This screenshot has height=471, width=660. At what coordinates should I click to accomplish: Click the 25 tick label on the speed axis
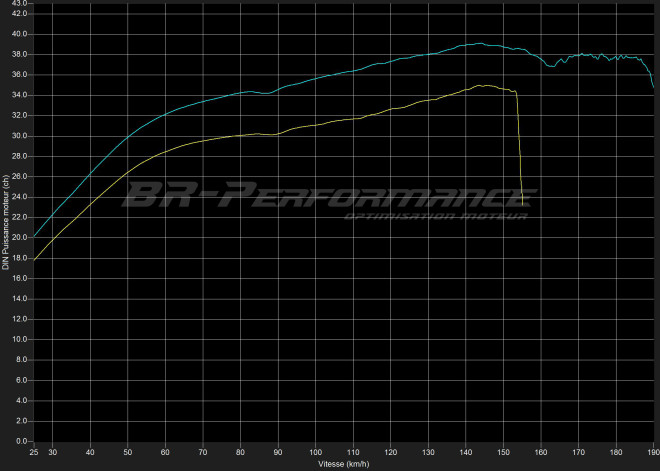pos(34,452)
